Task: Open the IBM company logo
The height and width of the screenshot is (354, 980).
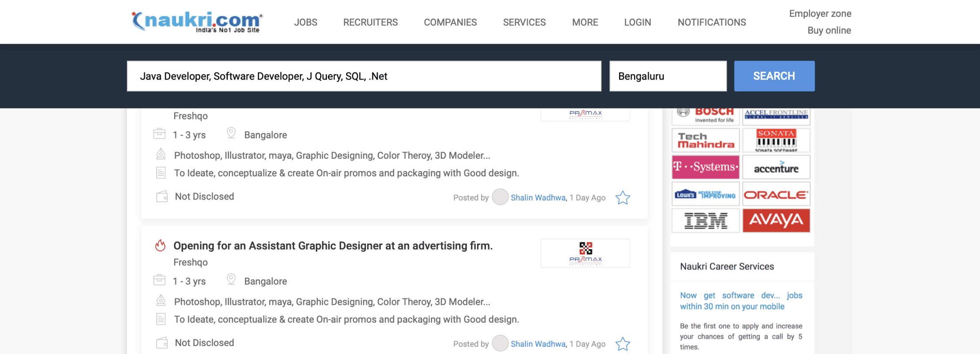Action: coord(706,220)
